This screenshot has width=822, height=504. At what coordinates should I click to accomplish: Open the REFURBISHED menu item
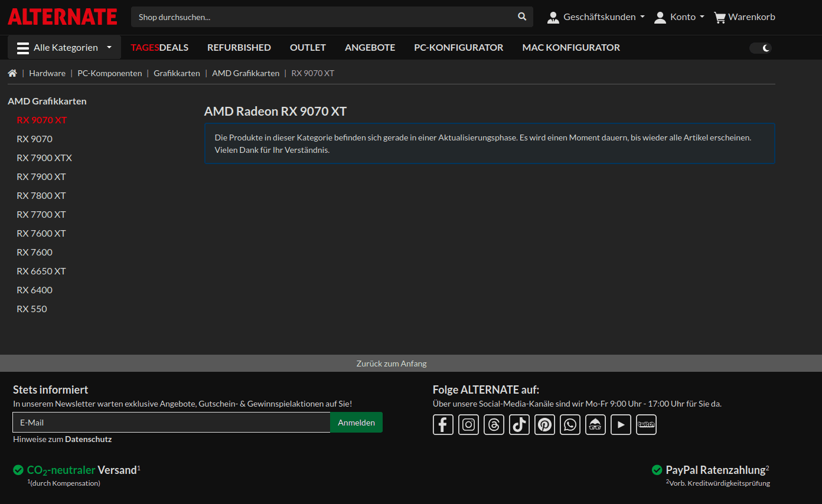coord(239,47)
